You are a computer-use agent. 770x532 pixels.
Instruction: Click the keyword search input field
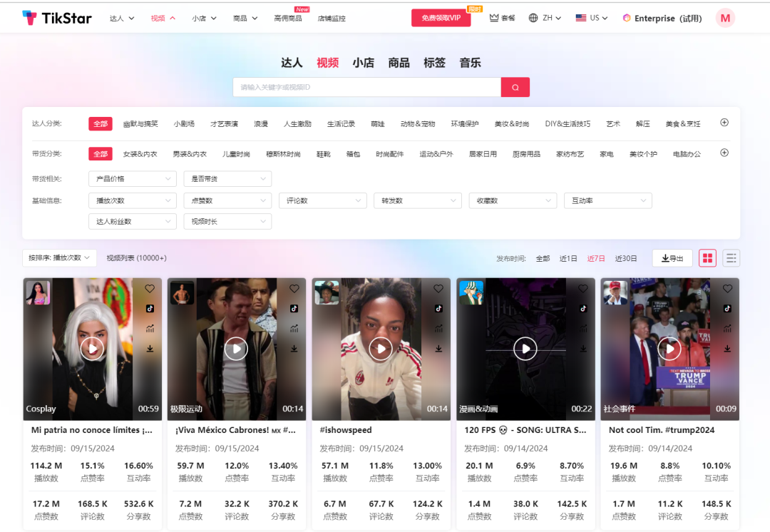point(367,86)
